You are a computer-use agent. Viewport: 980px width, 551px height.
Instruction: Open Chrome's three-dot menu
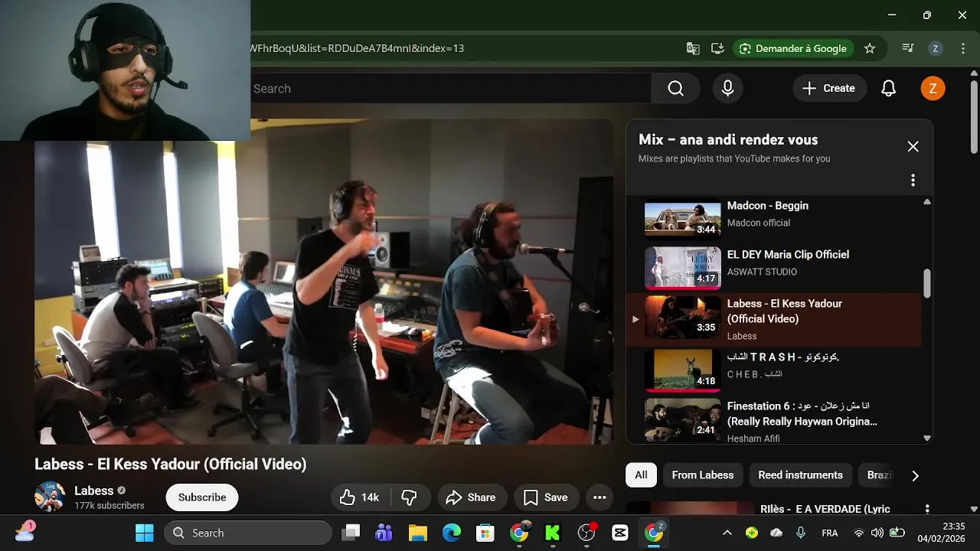(x=963, y=48)
